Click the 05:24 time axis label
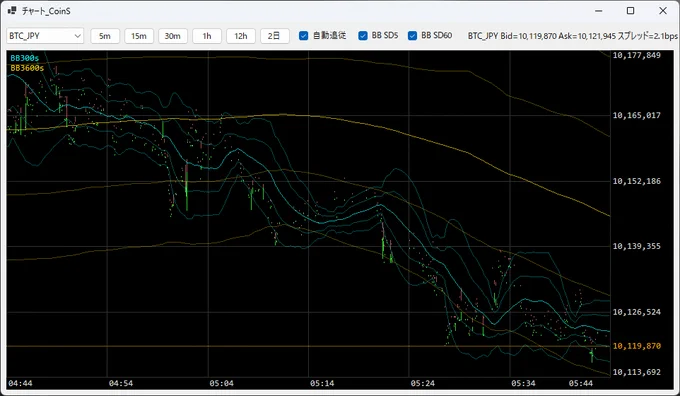 pyautogui.click(x=422, y=383)
